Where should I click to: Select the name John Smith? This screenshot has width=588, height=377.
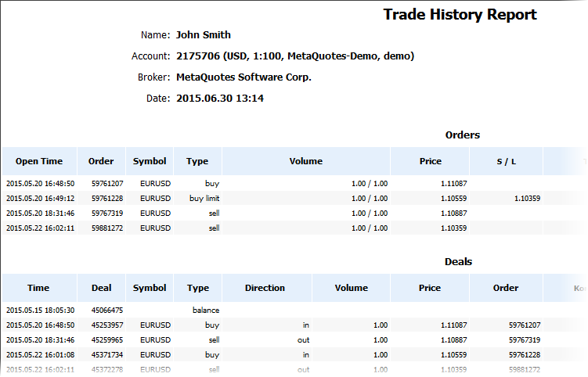coord(203,35)
